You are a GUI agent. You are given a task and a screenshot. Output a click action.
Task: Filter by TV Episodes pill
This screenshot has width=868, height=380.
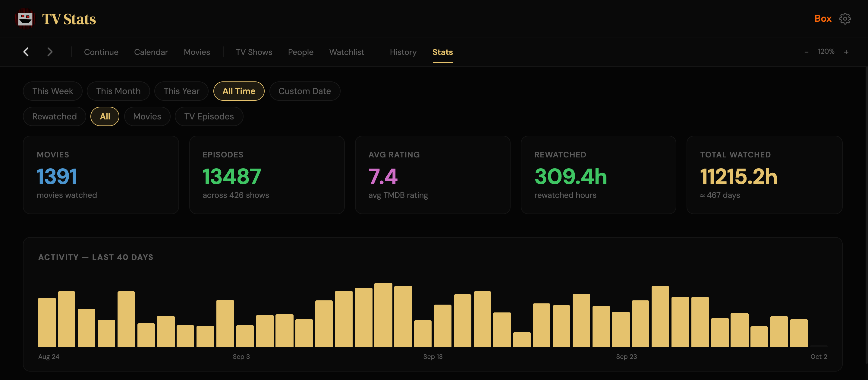click(209, 116)
